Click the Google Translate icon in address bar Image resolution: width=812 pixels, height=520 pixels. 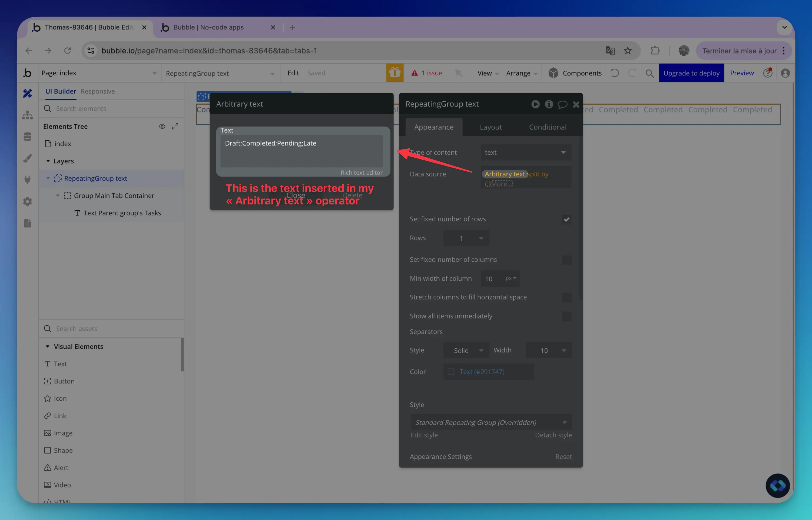[x=610, y=51]
